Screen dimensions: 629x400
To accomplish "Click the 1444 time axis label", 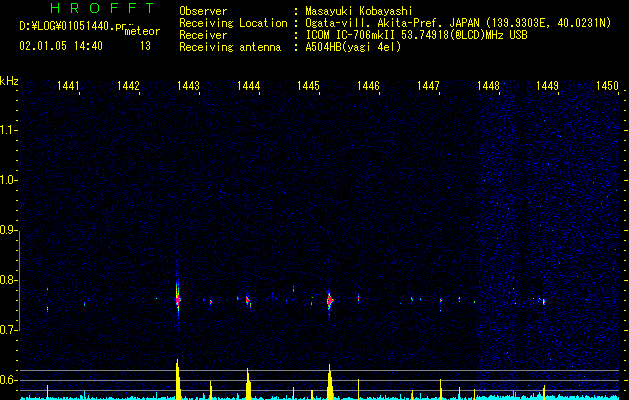I will (248, 86).
